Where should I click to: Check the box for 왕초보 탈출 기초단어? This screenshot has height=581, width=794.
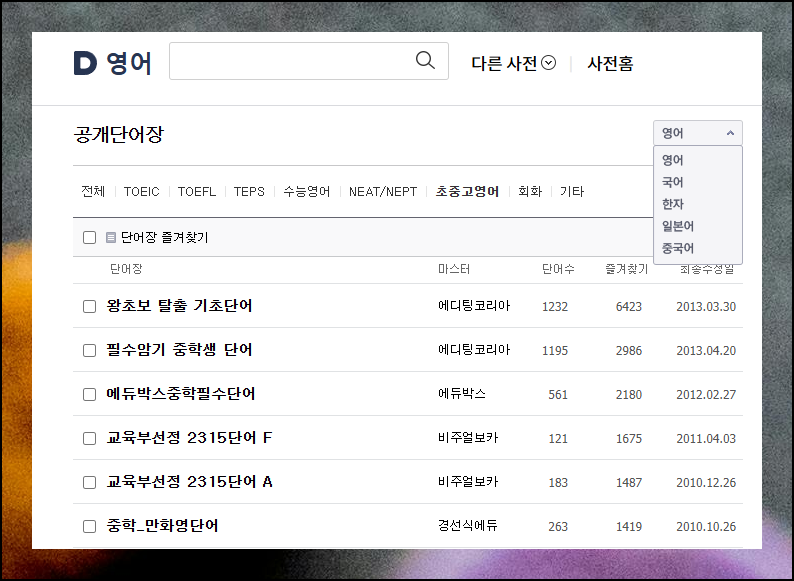click(90, 306)
